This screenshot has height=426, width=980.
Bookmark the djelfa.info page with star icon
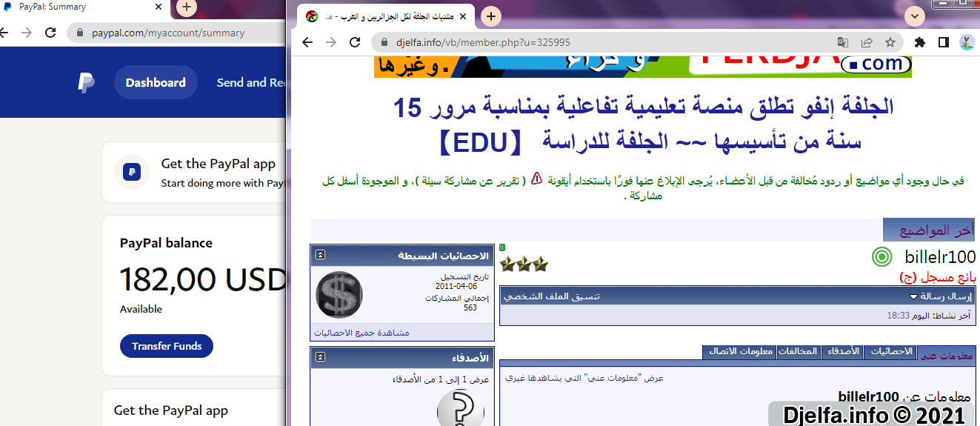click(x=890, y=42)
